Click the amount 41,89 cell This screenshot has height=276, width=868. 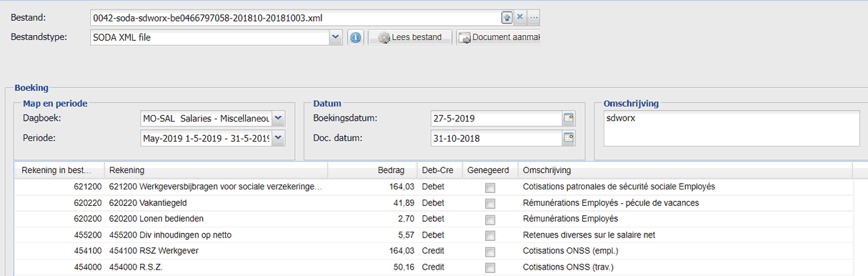371,203
